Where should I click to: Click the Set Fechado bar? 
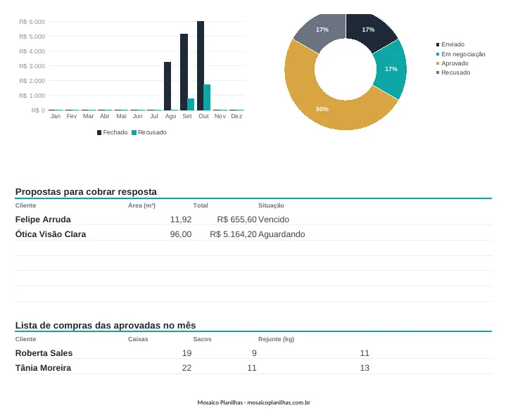pos(184,72)
